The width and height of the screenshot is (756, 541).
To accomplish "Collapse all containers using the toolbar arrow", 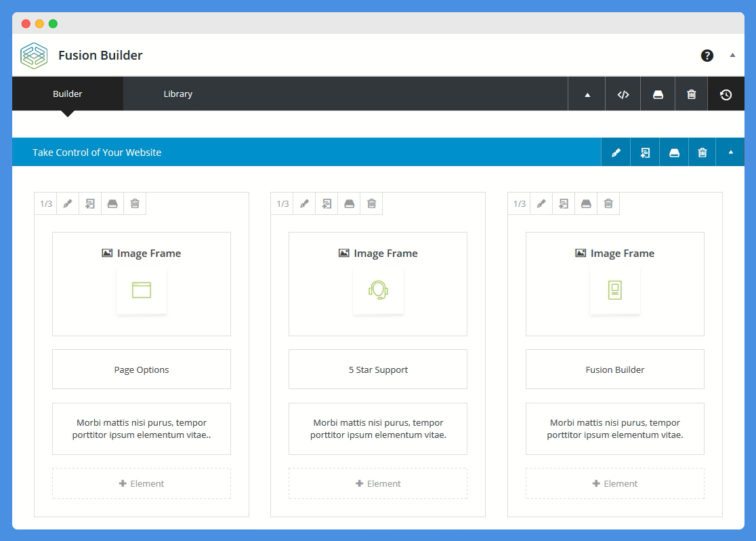I will (x=587, y=94).
